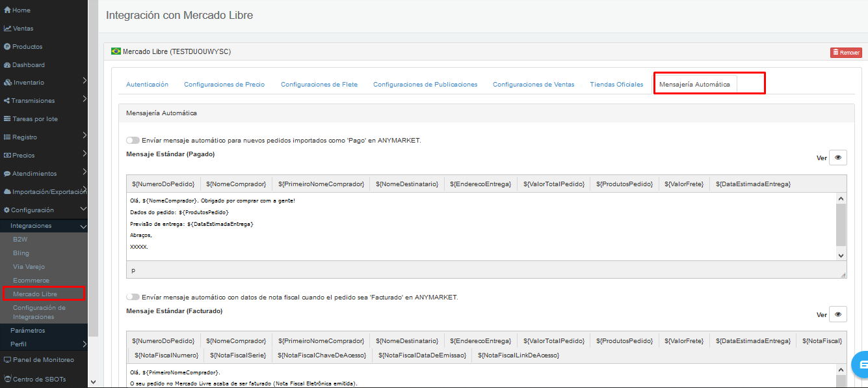Click the Inventario boxes icon
The height and width of the screenshot is (388, 868).
[x=7, y=83]
